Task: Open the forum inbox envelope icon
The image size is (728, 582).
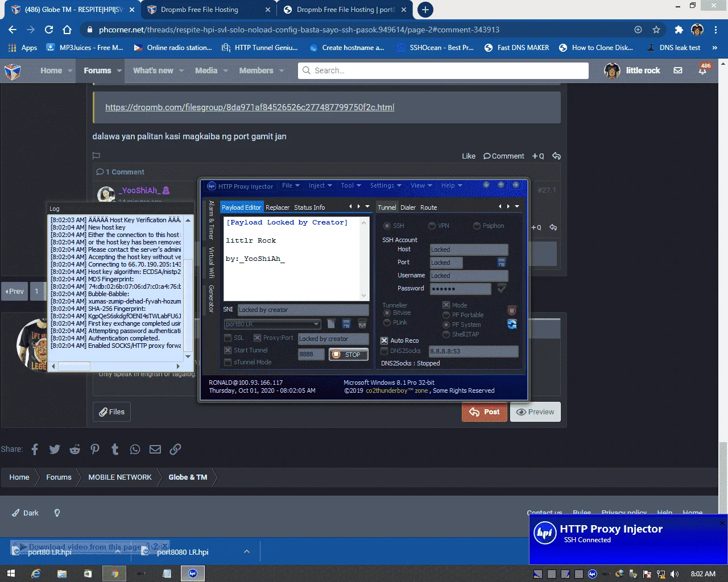Action: point(678,70)
